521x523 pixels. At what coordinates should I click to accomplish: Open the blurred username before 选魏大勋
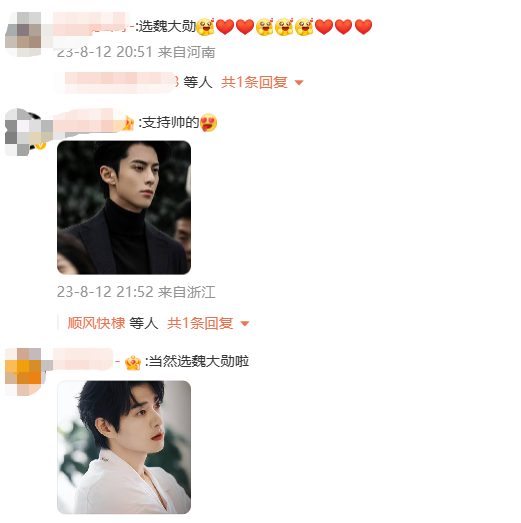pyautogui.click(x=94, y=25)
